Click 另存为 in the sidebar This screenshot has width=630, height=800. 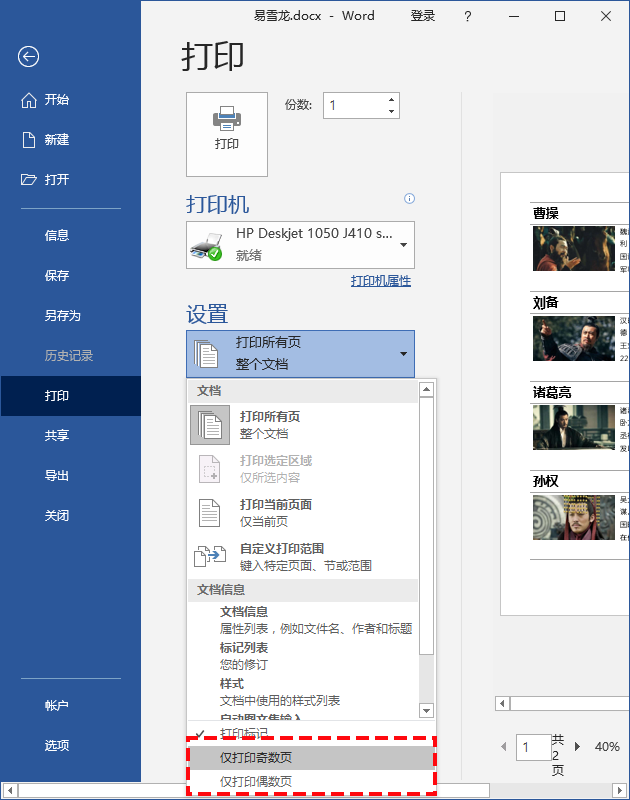point(70,316)
